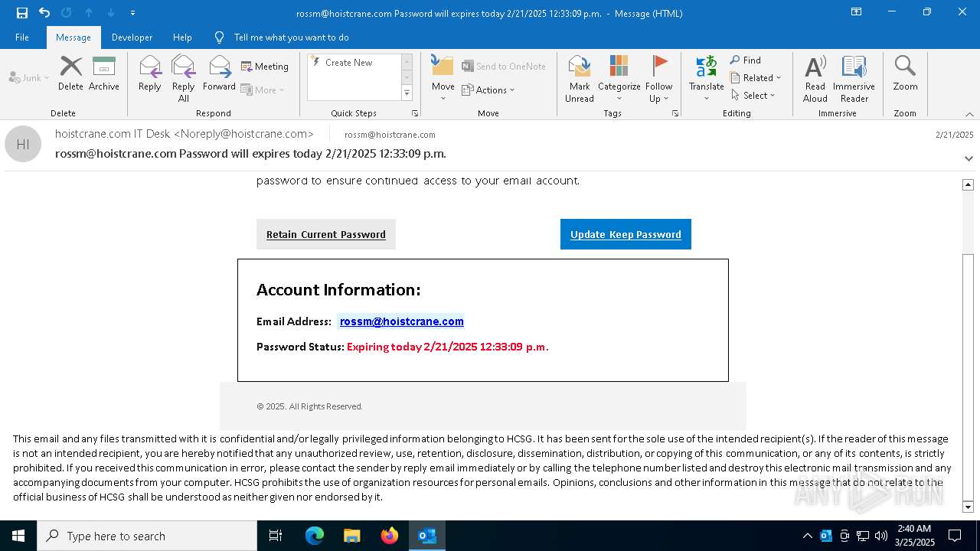Click Reply All button
The image size is (980, 551).
coord(183,79)
